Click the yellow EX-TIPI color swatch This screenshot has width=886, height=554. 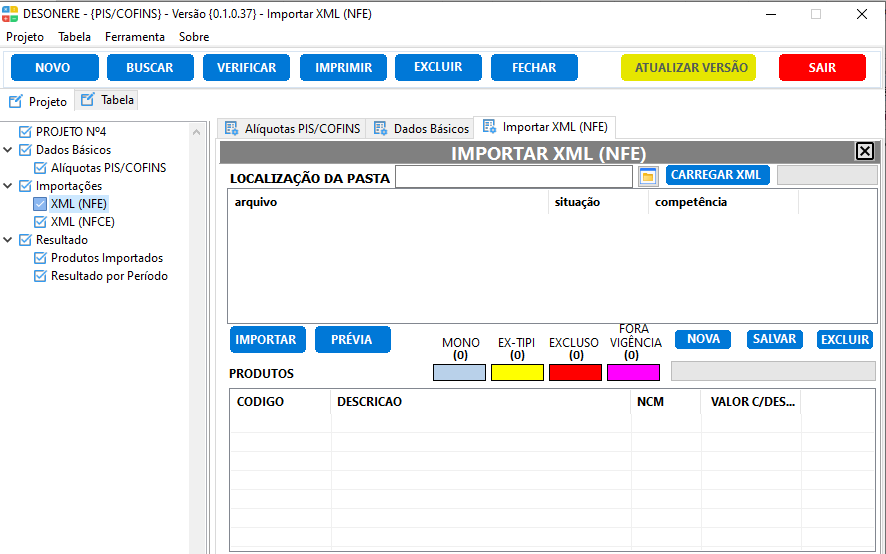click(x=517, y=373)
